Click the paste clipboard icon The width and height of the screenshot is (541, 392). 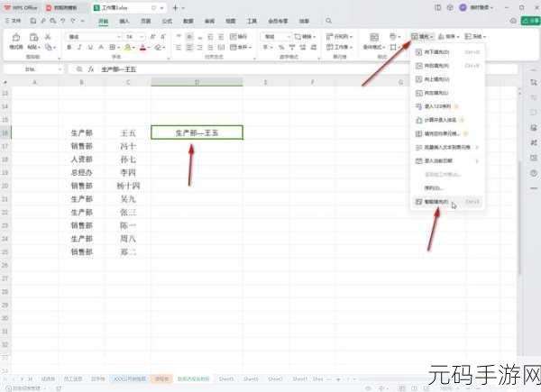pyautogui.click(x=33, y=37)
